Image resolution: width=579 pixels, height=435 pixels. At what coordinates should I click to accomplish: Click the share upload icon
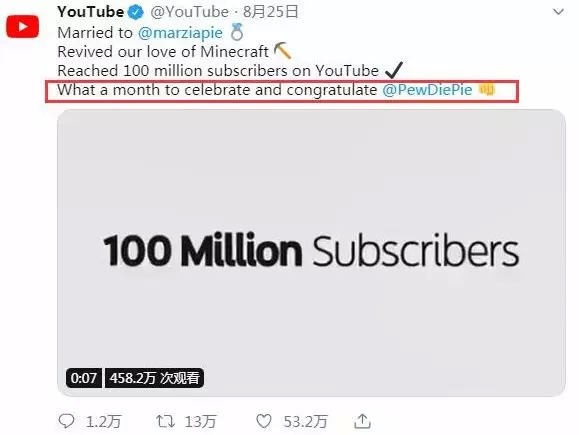tap(362, 421)
